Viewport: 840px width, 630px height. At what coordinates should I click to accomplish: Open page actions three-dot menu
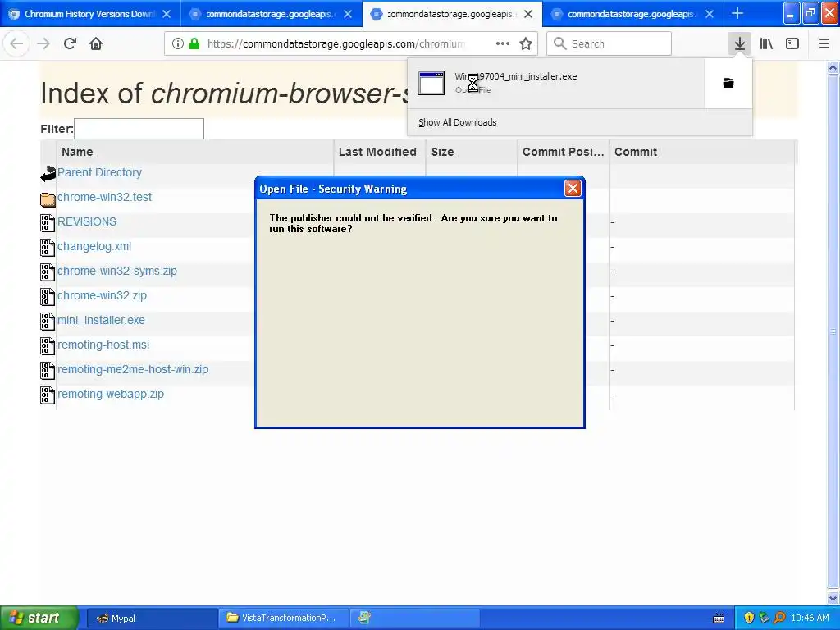point(503,44)
